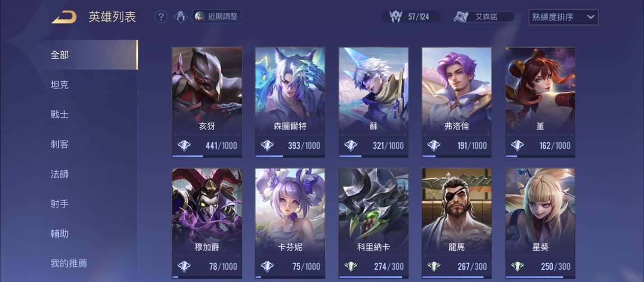Click the small avatar in 近期調整 button
This screenshot has width=644, height=282.
pyautogui.click(x=199, y=16)
